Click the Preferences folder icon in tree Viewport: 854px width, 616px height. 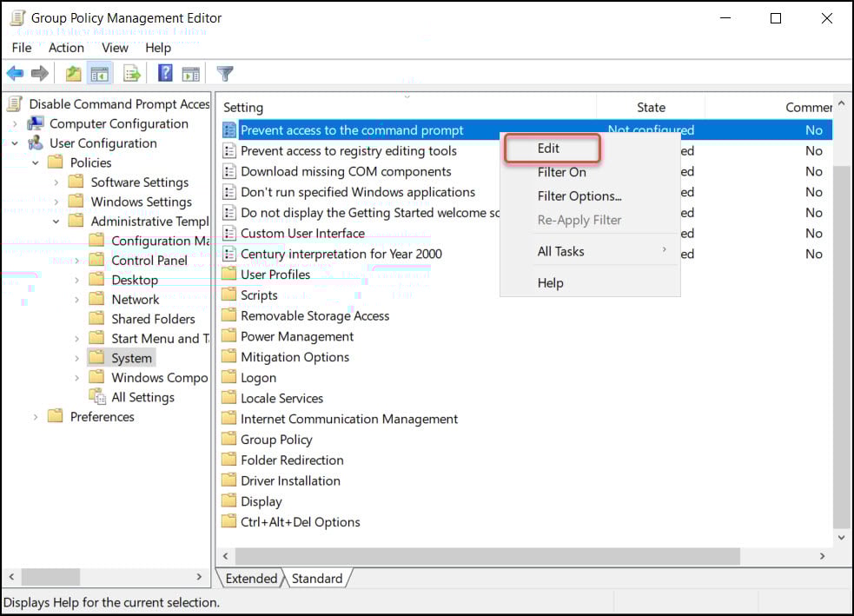pos(55,416)
